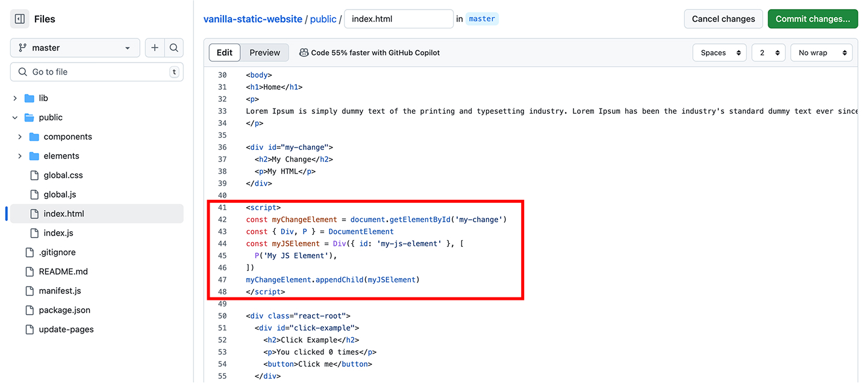The image size is (868, 383).
Task: Click the <p>You clicked 0 times</p> line
Action: click(x=320, y=352)
